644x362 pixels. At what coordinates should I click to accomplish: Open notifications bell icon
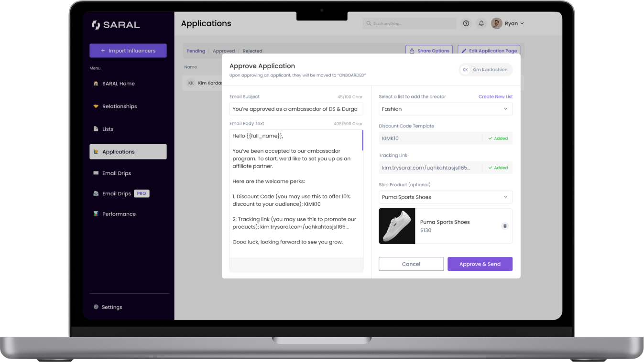pos(481,23)
